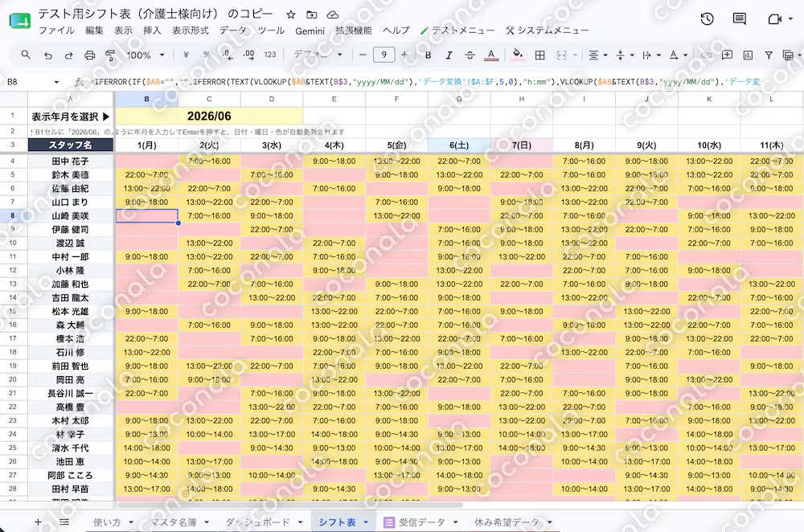Insert a chart

(748, 55)
